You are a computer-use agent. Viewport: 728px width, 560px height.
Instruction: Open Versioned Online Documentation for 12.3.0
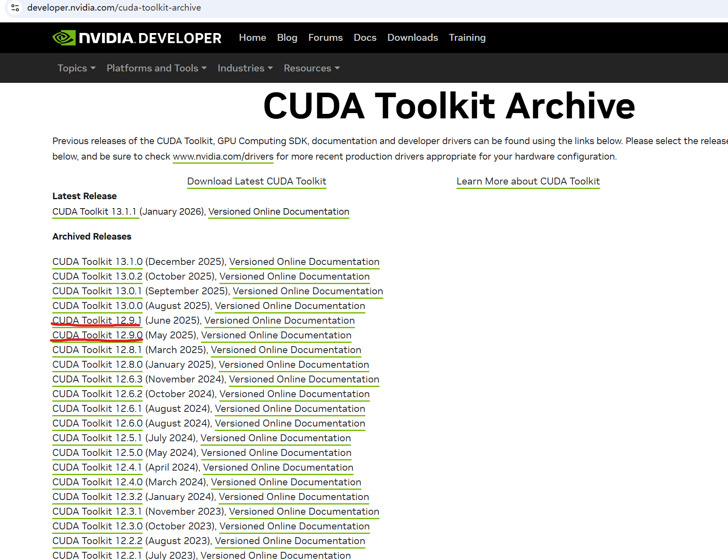pos(294,526)
